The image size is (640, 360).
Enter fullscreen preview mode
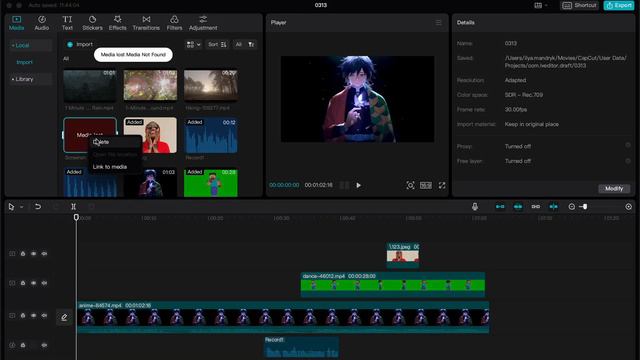(x=442, y=185)
